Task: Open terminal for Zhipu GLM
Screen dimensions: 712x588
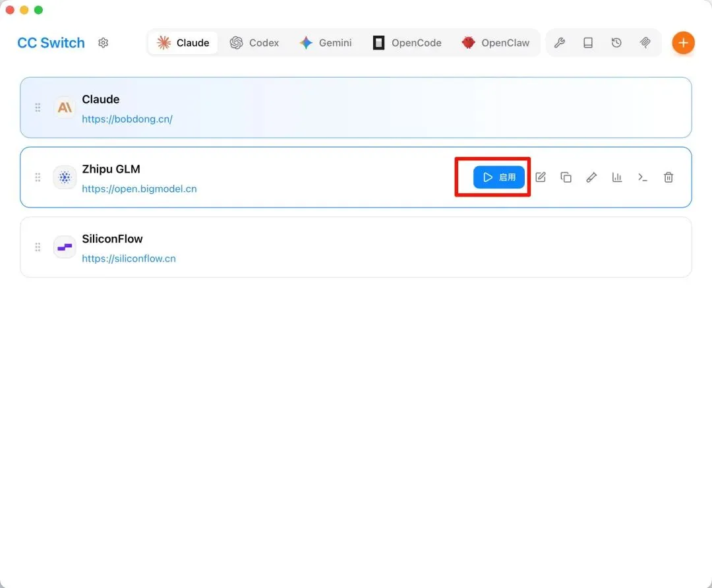Action: tap(643, 177)
